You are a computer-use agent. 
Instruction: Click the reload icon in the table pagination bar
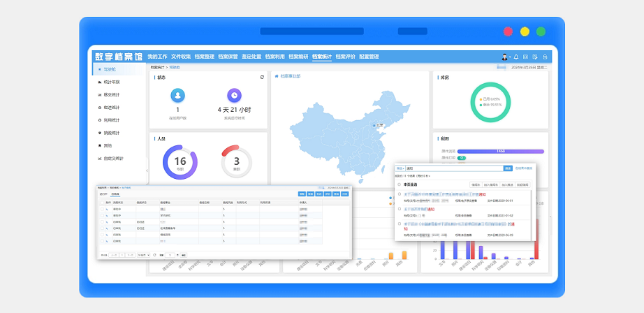154,255
